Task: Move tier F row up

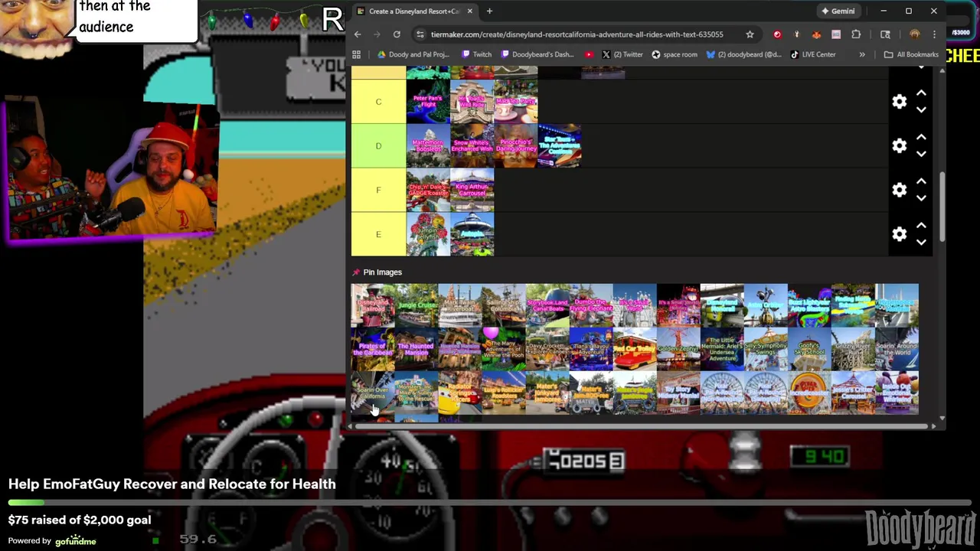Action: pyautogui.click(x=921, y=181)
